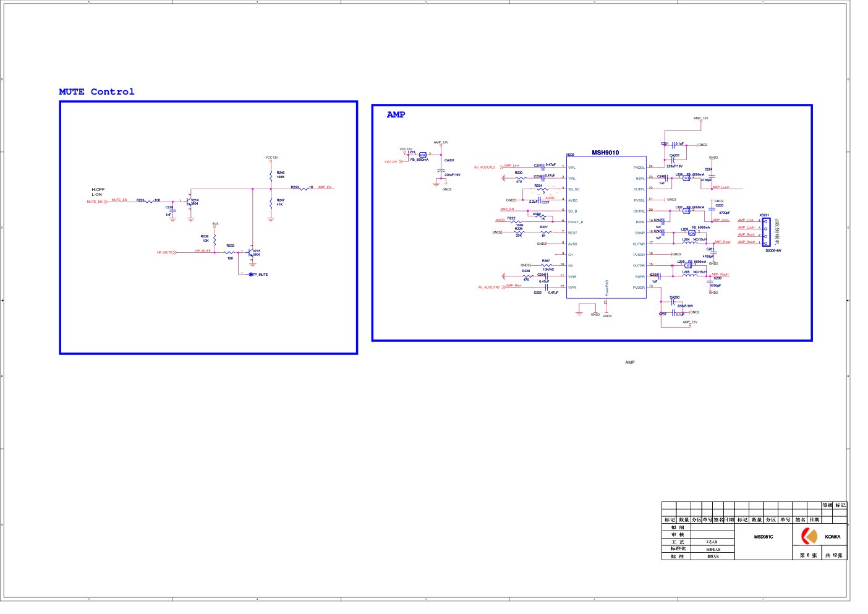This screenshot has height=614, width=868.
Task: Click the TP_MUTE test point
Action: (251, 275)
